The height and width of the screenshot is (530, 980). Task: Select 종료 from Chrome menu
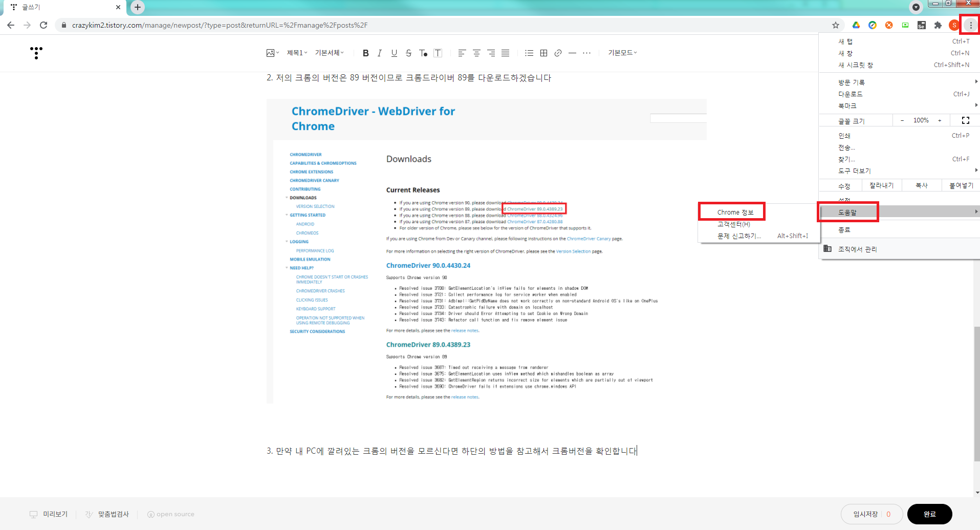point(899,229)
